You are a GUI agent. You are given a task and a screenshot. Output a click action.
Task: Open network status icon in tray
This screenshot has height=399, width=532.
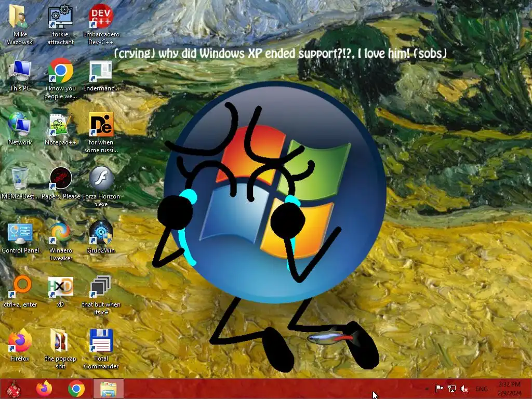[x=451, y=389]
